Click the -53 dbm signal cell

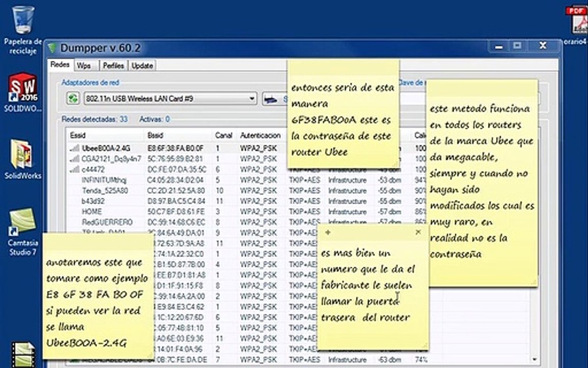389,180
